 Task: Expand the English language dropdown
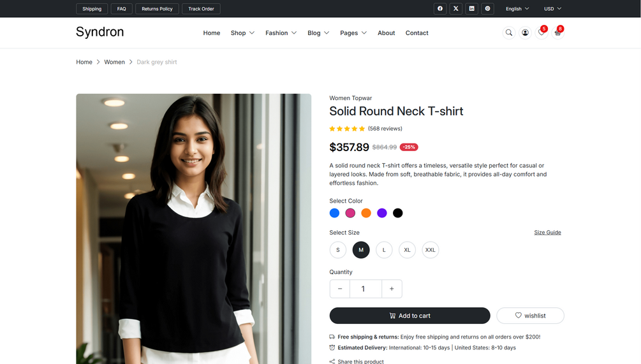(x=517, y=9)
